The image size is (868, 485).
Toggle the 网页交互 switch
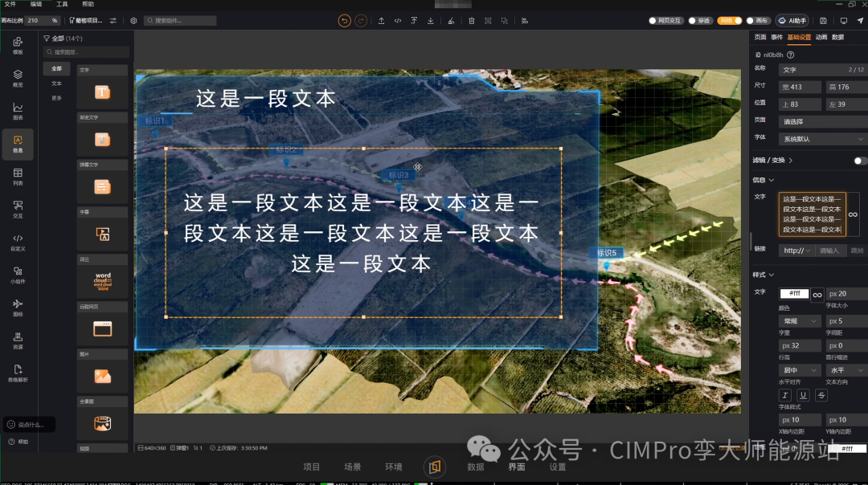[665, 20]
